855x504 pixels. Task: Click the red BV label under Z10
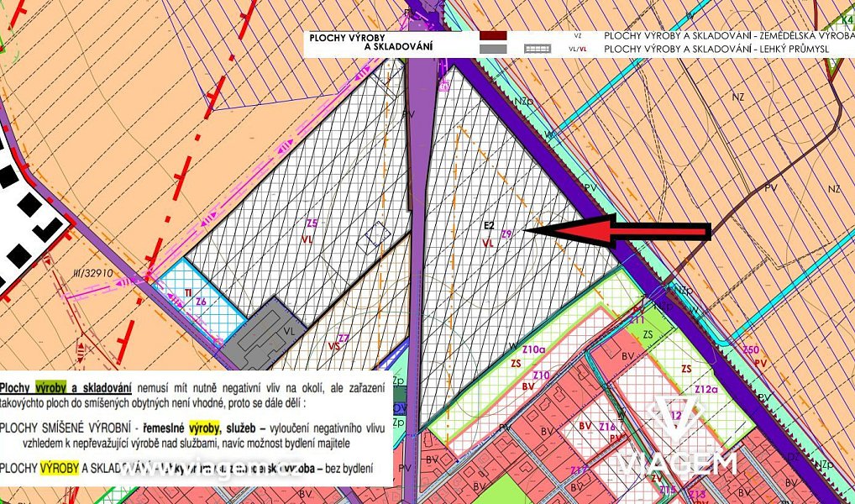pyautogui.click(x=527, y=386)
